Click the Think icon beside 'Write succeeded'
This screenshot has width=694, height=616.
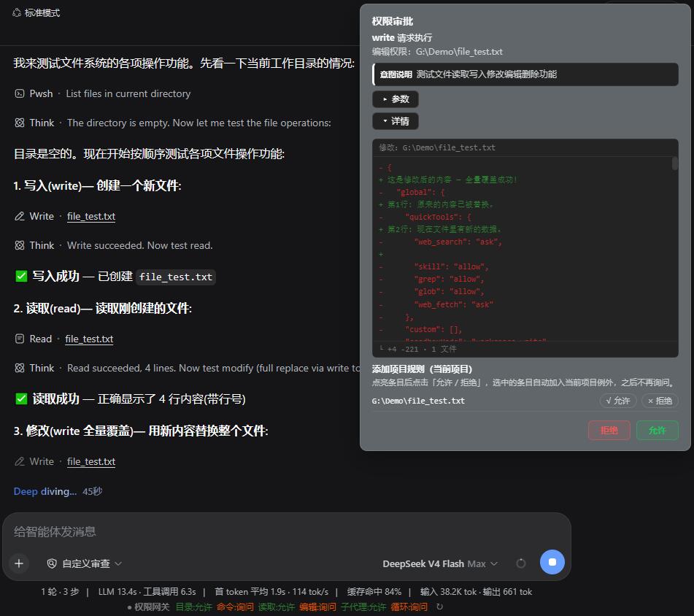20,245
